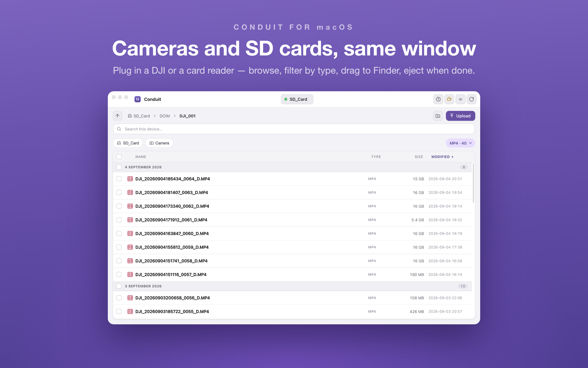The height and width of the screenshot is (368, 588).
Task: Check the box for DJI_20260903200658_0056_D.MP4
Action: coord(119,298)
